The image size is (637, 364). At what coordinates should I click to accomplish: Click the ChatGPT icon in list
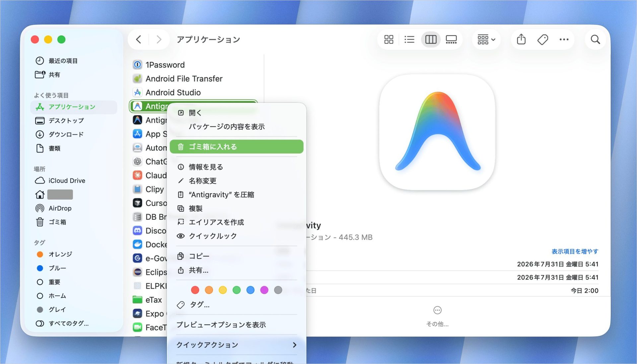click(x=137, y=161)
